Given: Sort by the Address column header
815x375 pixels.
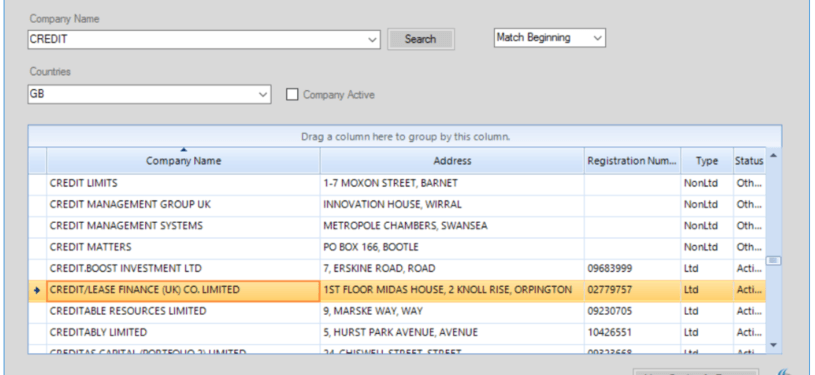Looking at the screenshot, I should click(x=452, y=161).
